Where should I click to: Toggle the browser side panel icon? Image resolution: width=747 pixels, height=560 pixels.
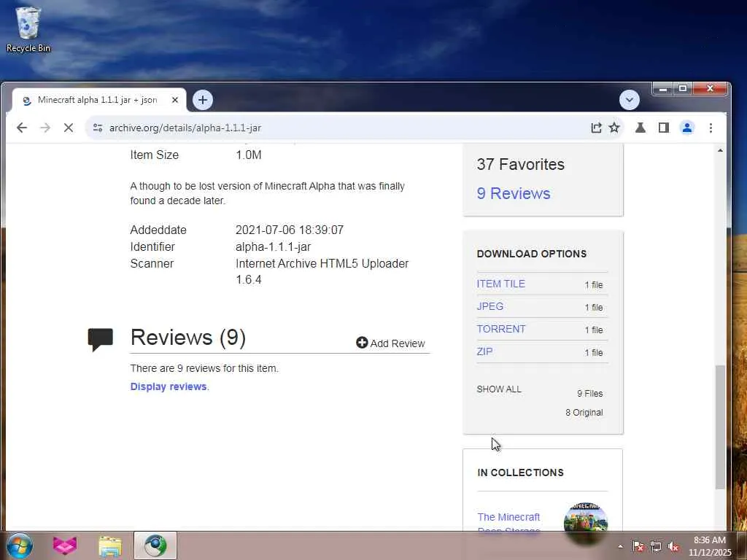(664, 128)
